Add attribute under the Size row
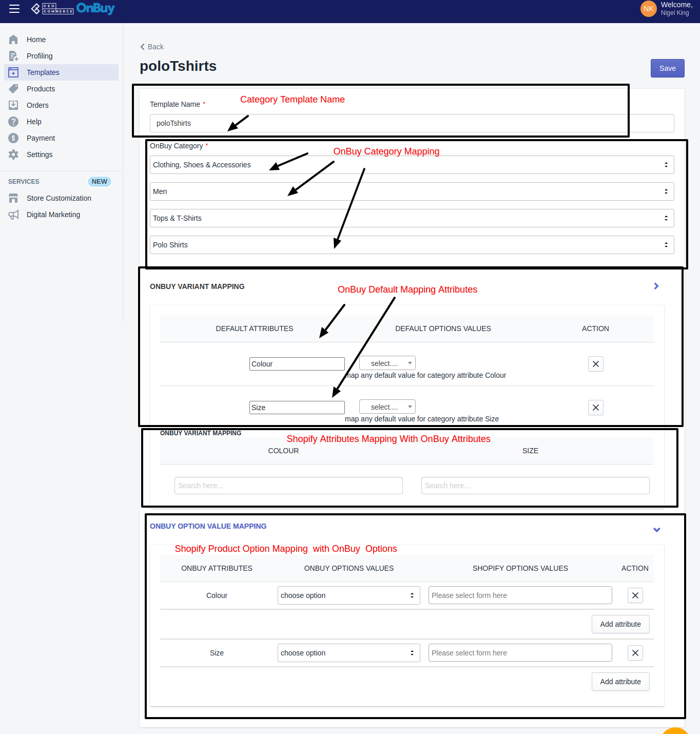This screenshot has width=700, height=734. (x=620, y=682)
